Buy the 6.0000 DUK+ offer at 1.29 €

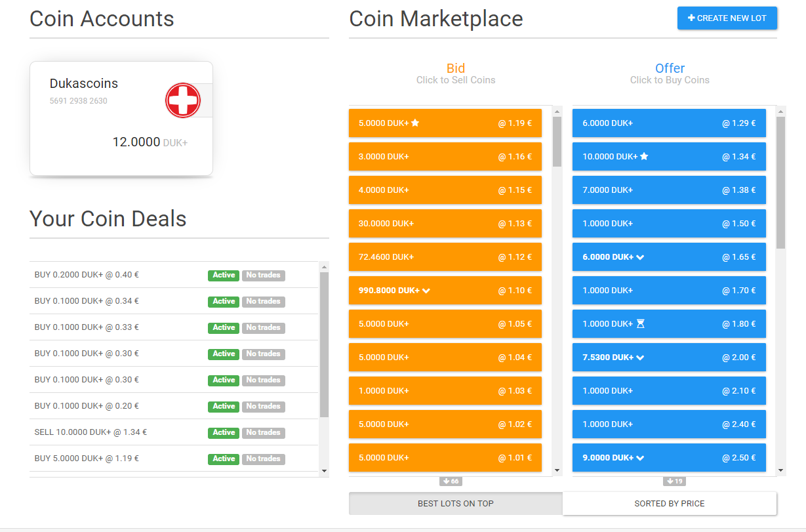669,123
